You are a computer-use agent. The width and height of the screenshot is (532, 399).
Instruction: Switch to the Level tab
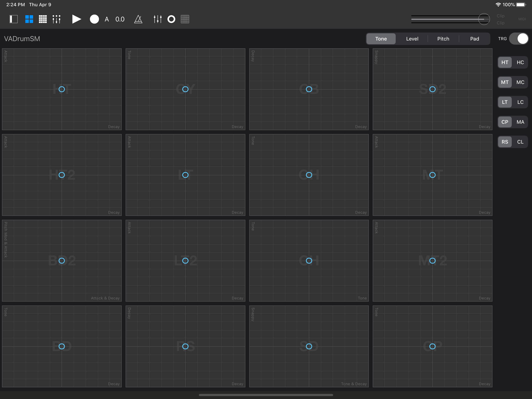412,39
